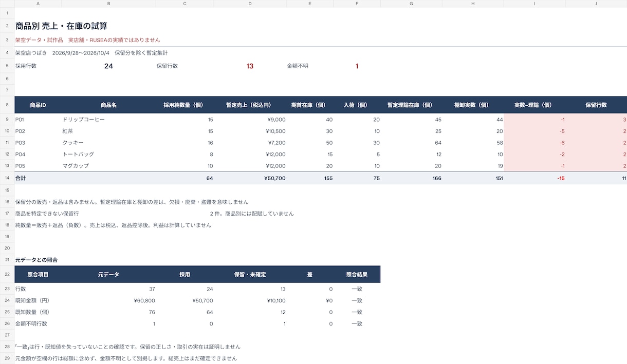
Task: Click the 採用 header cell
Action: [x=185, y=274]
